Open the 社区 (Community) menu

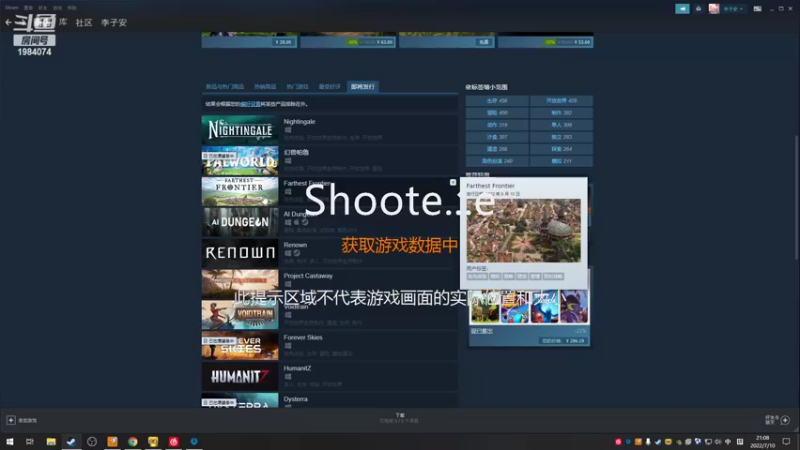tap(84, 22)
